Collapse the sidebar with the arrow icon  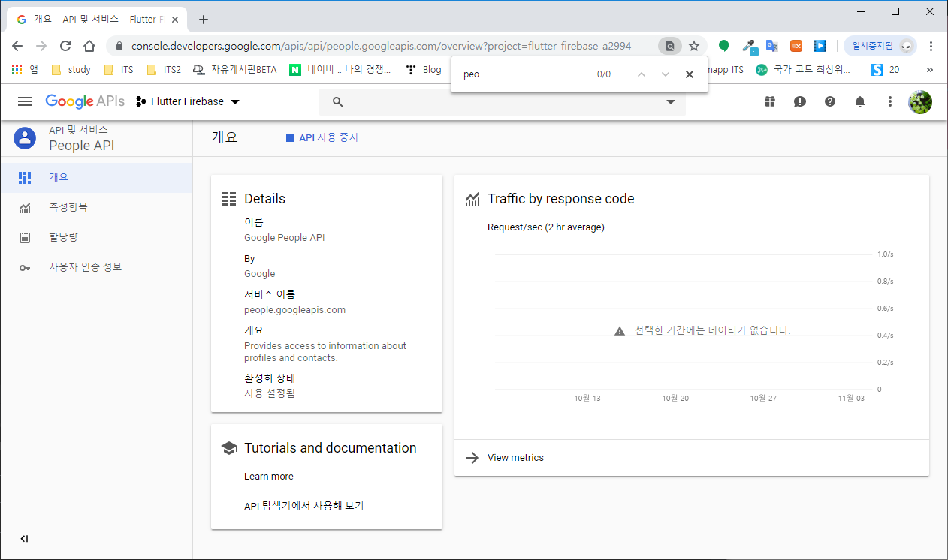coord(24,539)
